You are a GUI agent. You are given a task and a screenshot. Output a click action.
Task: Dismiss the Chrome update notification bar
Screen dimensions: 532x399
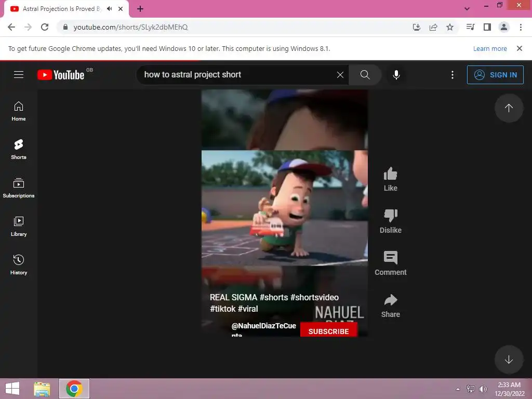(x=519, y=48)
